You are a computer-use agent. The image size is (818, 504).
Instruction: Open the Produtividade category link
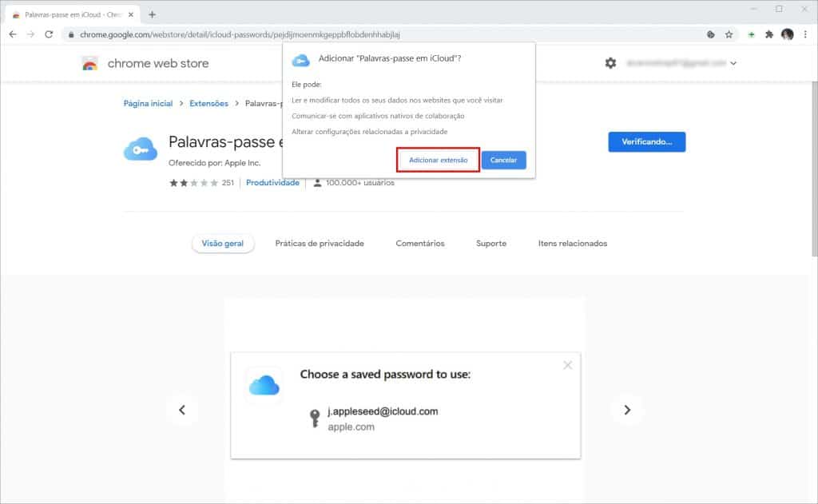(x=272, y=183)
